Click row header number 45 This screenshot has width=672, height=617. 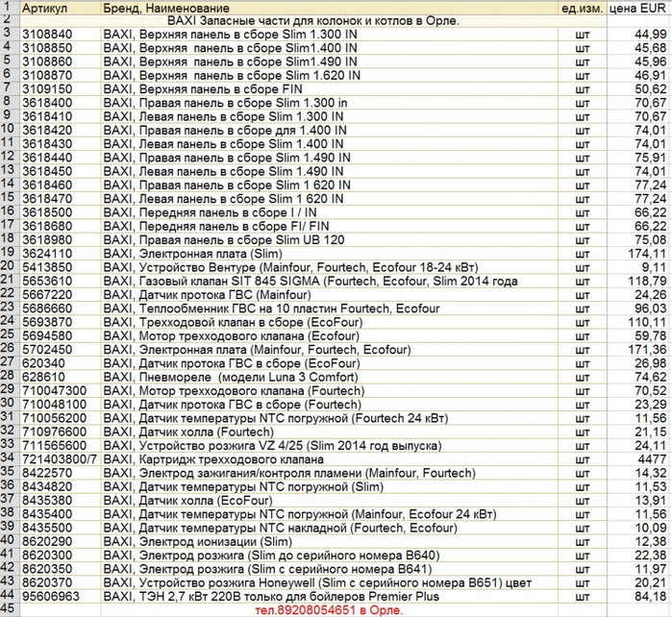(x=9, y=609)
